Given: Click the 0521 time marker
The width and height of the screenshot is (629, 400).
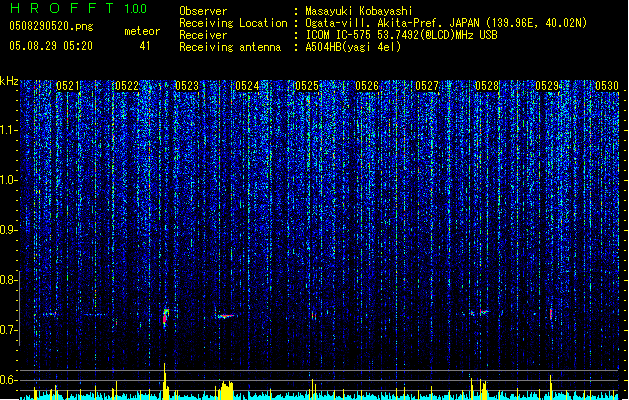Looking at the screenshot, I should 67,86.
